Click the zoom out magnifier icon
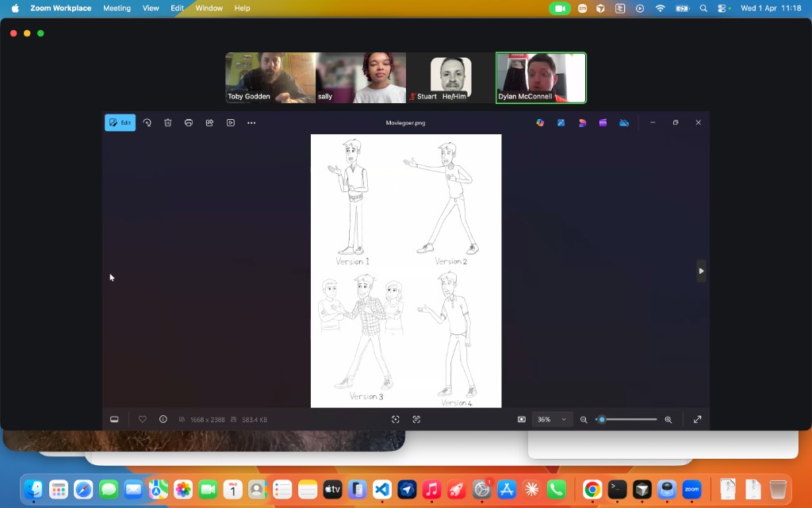Screen dimensions: 812x508 584,419
